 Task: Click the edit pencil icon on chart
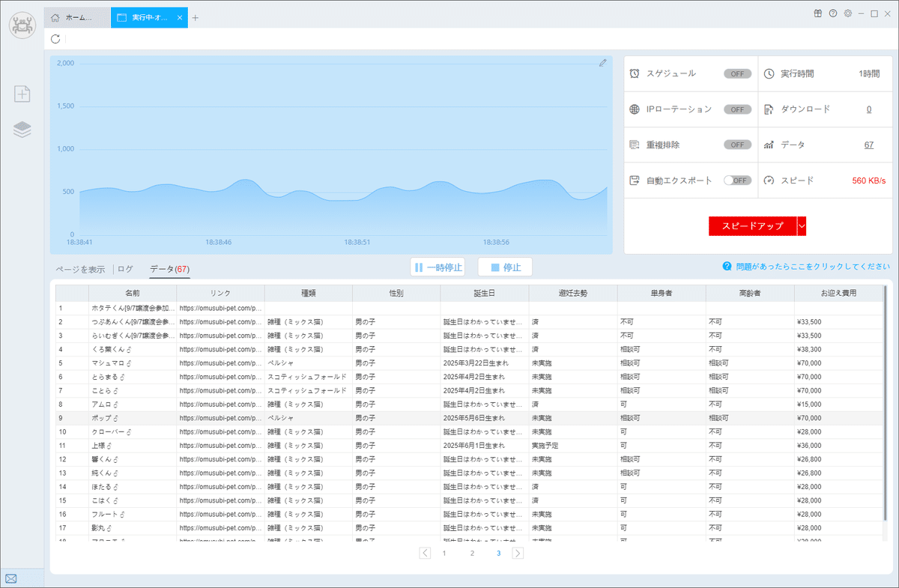coord(602,64)
